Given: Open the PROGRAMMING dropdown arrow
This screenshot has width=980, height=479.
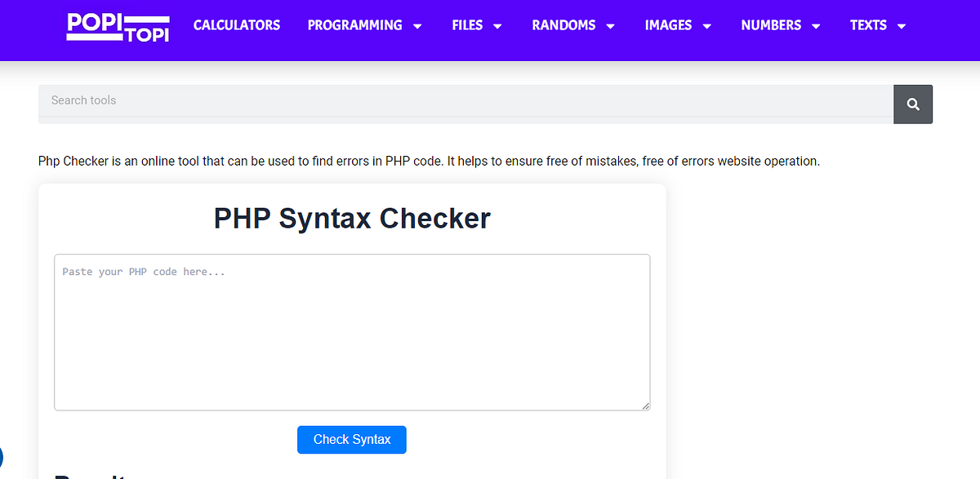Looking at the screenshot, I should 418,25.
